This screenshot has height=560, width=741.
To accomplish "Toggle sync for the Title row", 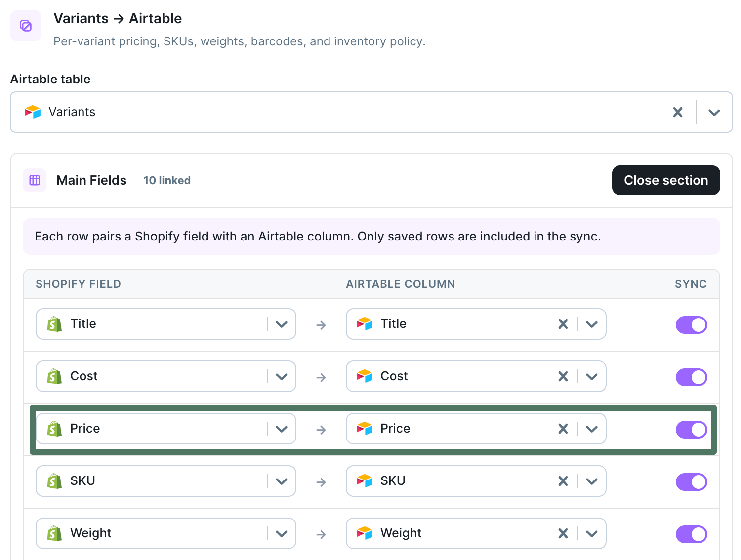I will click(692, 325).
